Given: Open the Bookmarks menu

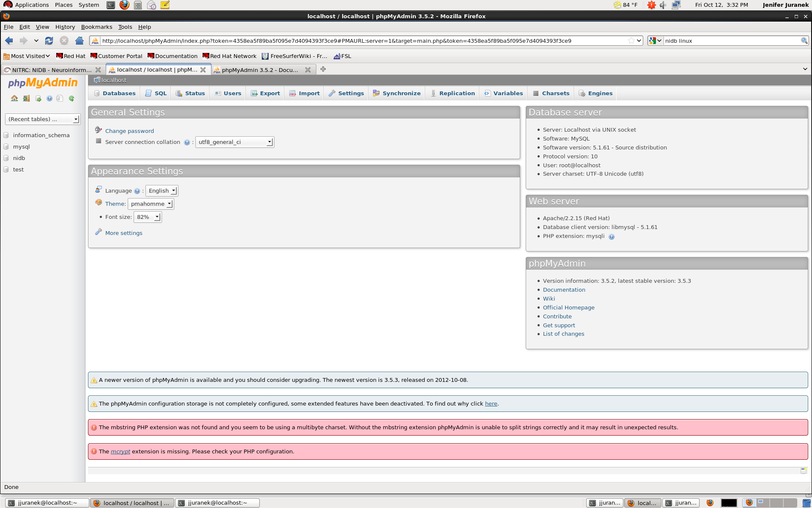Looking at the screenshot, I should point(96,27).
